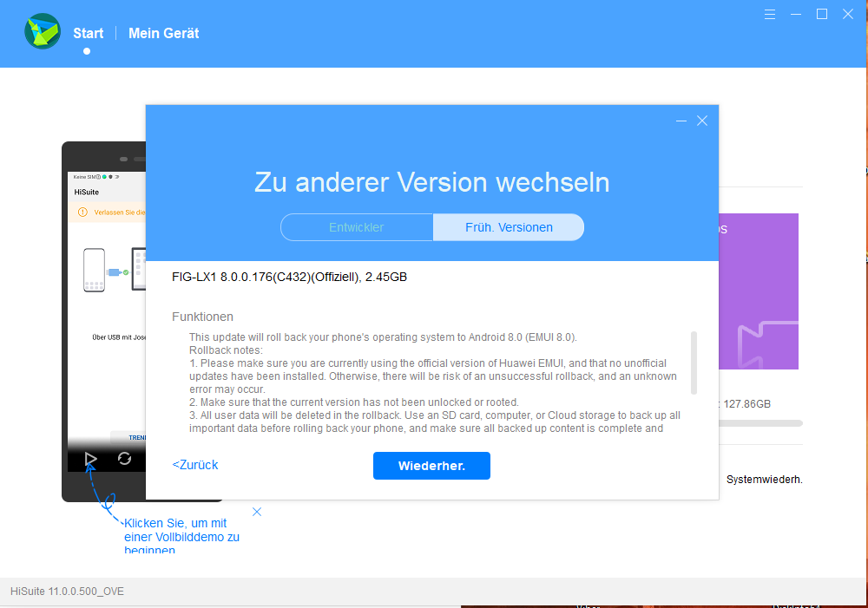This screenshot has width=868, height=608.
Task: Open Systemwiederh. in main window
Action: coord(765,480)
